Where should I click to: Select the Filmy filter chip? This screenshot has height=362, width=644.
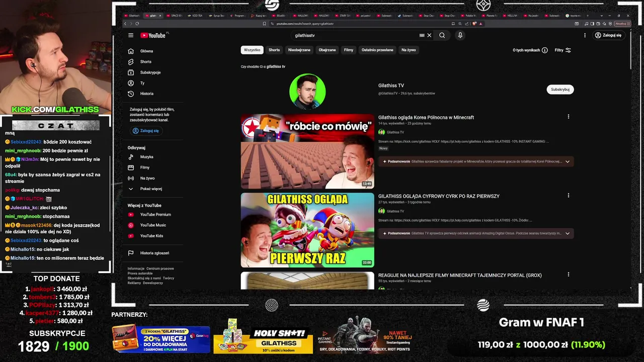349,50
